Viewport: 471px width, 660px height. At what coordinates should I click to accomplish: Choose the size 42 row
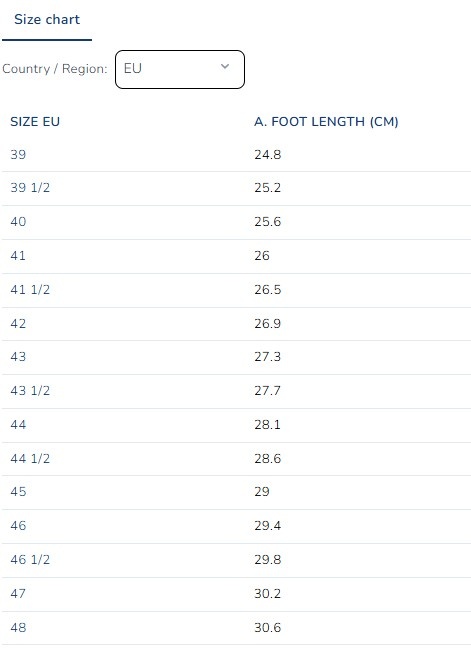point(236,324)
